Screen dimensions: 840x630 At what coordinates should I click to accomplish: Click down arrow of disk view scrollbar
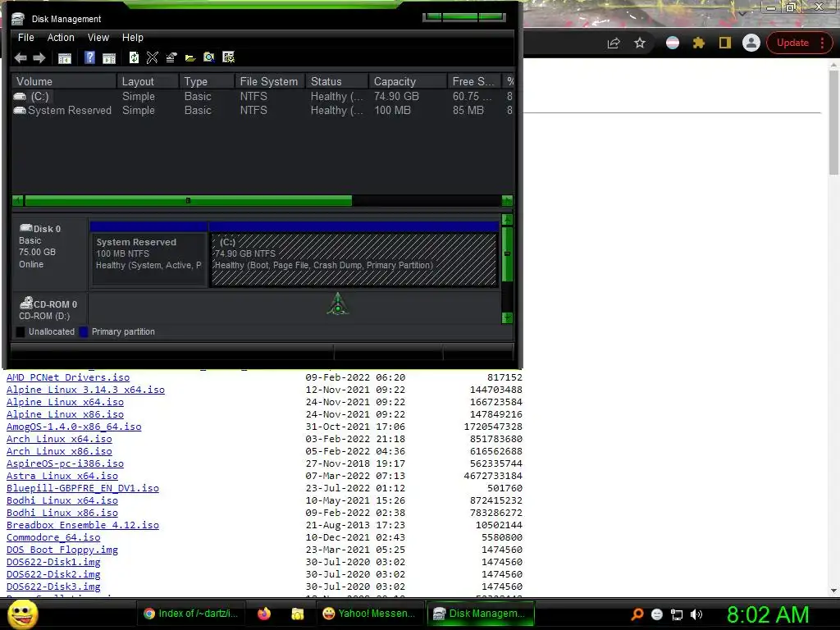coord(507,318)
